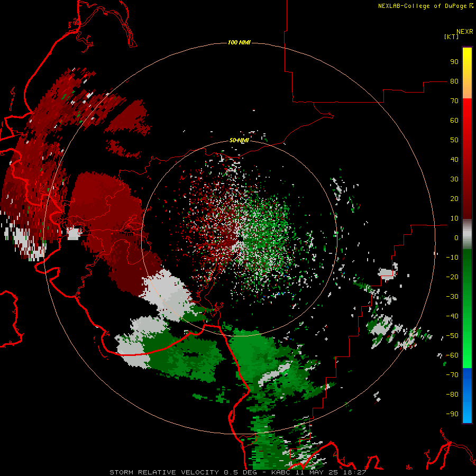Click the 70 value on velocity scale

[x=454, y=101]
